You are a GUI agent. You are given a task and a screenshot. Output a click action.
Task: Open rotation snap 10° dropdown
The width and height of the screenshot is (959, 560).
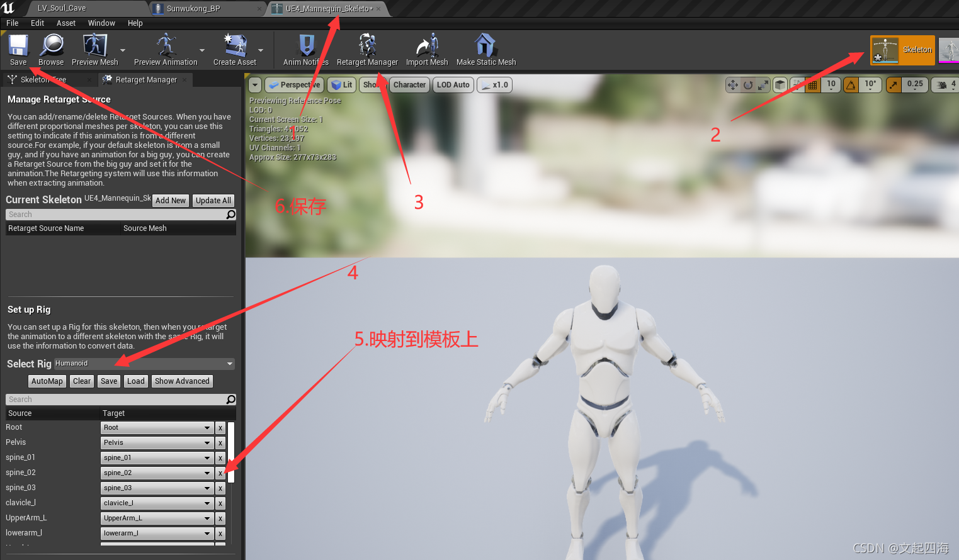click(870, 85)
